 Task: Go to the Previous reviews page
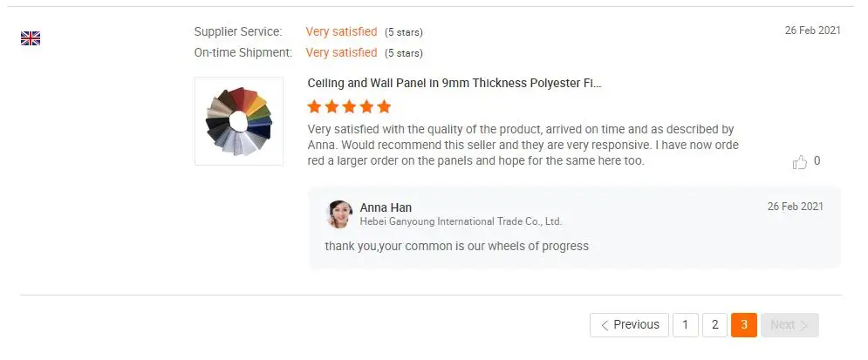(629, 325)
